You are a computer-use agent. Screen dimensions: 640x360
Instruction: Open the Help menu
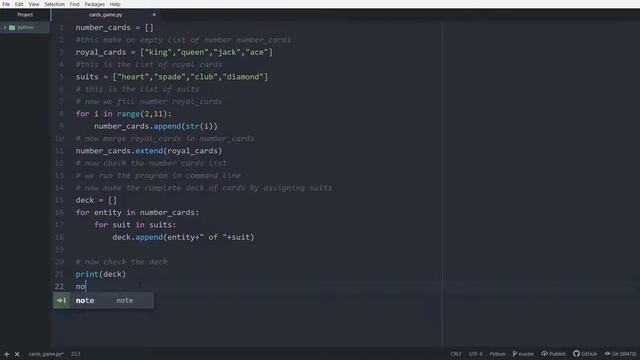(115, 4)
